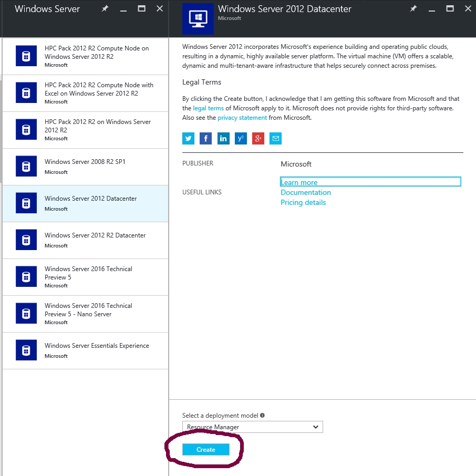The height and width of the screenshot is (476, 476).
Task: Pin the Windows Server blade
Action: [105, 8]
